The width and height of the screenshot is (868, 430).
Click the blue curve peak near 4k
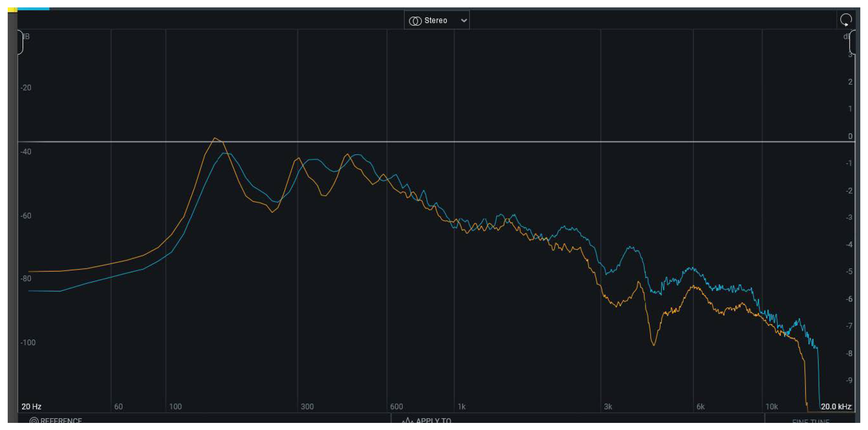pyautogui.click(x=630, y=248)
